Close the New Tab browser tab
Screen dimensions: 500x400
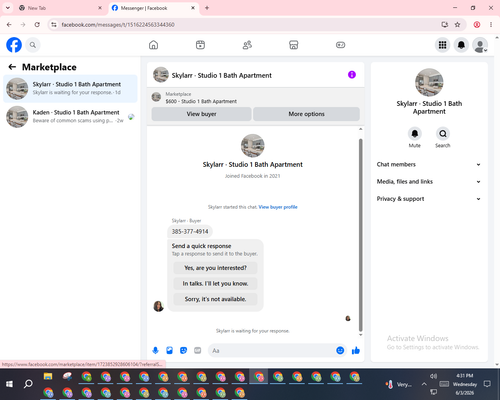point(100,8)
